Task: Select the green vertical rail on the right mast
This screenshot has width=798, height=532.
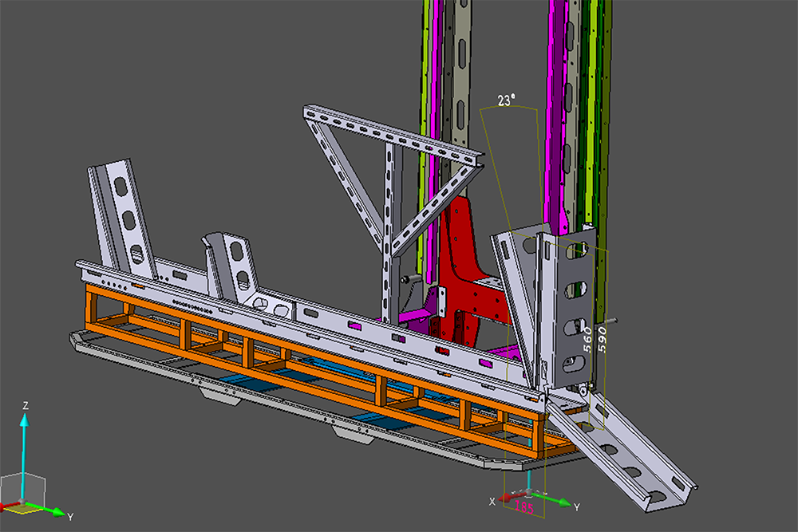Action: click(594, 80)
